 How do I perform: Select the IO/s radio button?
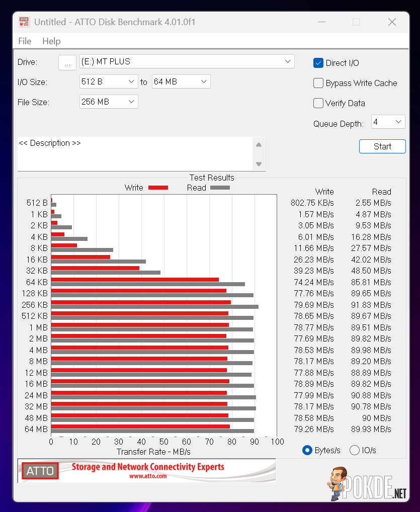pyautogui.click(x=354, y=450)
